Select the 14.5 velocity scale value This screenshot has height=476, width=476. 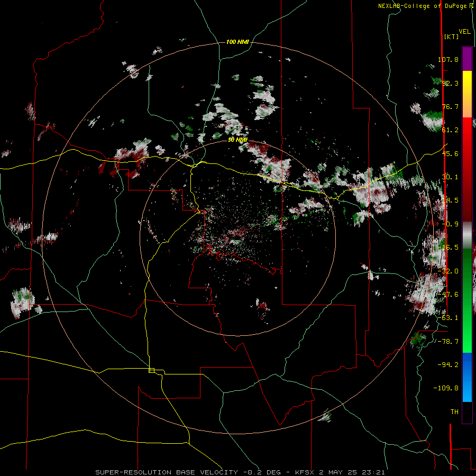click(450, 200)
